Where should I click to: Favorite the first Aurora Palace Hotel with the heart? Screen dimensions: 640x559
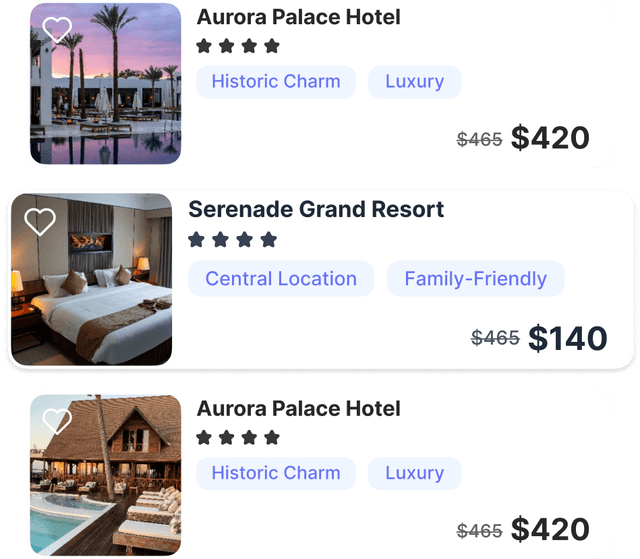pos(57,30)
